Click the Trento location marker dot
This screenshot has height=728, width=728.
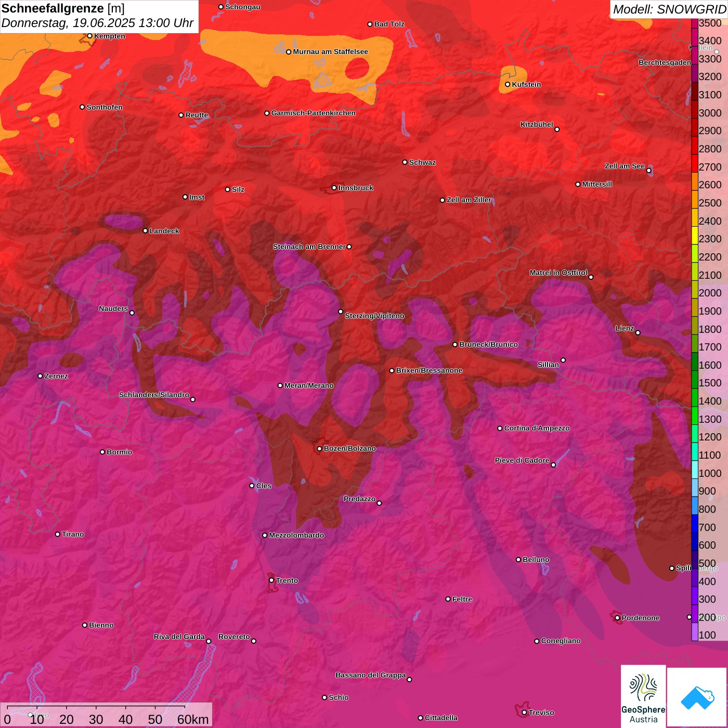[x=271, y=580]
